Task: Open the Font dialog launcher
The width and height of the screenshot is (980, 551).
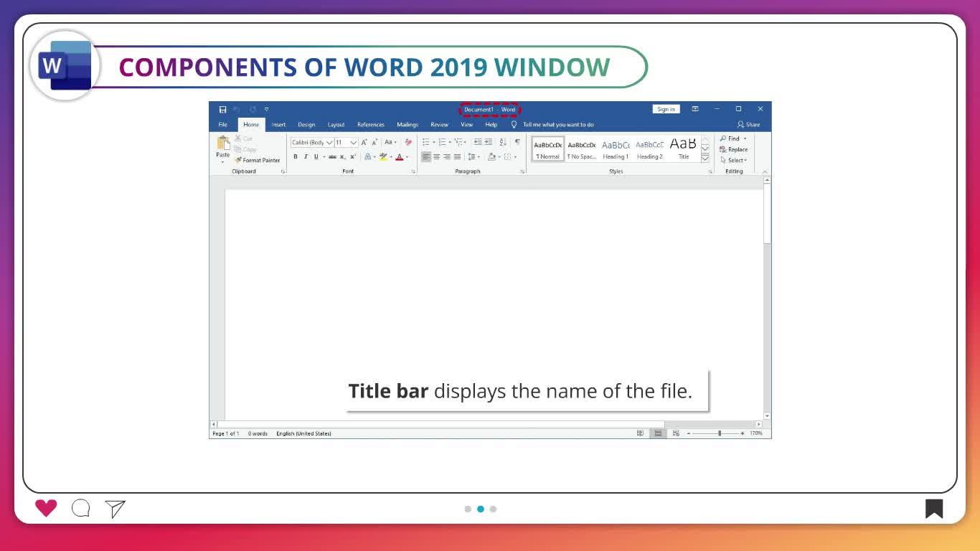Action: click(x=413, y=172)
